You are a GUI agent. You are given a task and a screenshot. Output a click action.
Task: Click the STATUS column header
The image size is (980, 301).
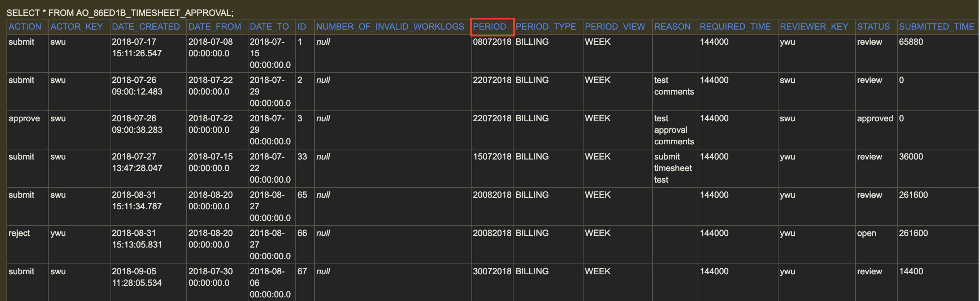coord(873,27)
